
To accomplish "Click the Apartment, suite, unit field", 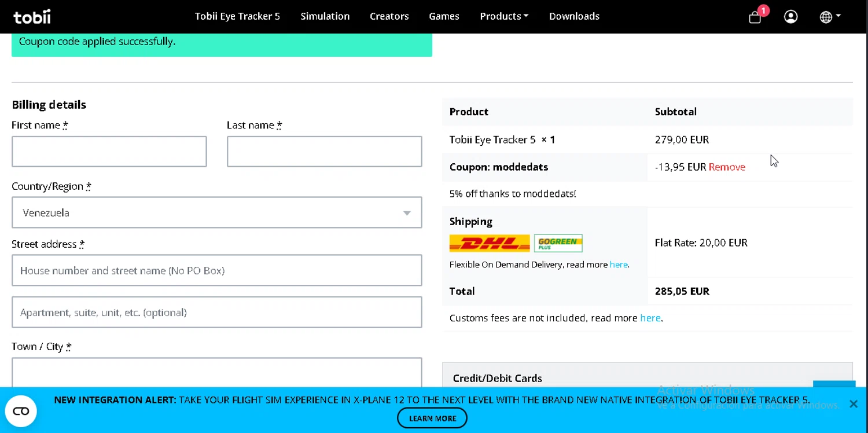I will click(217, 313).
